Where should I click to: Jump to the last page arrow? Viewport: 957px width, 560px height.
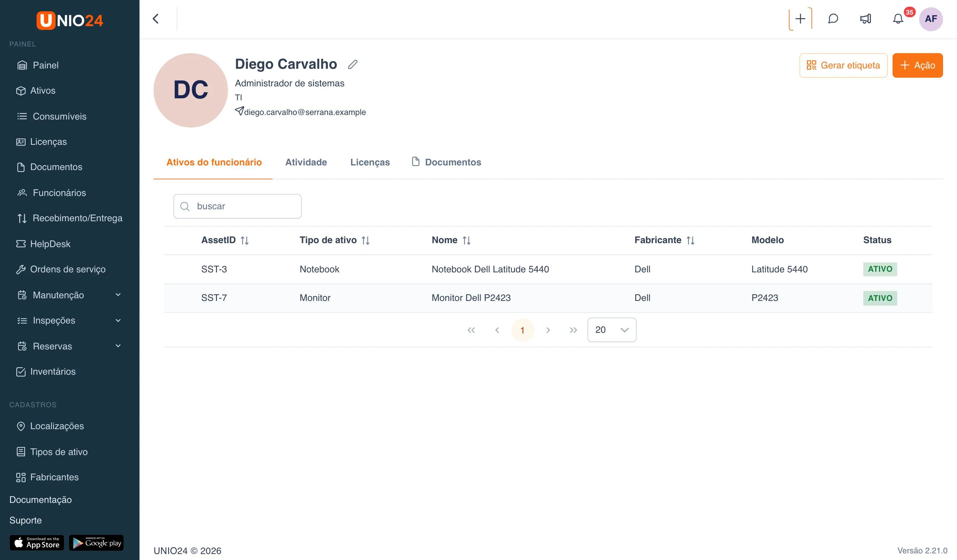click(574, 330)
